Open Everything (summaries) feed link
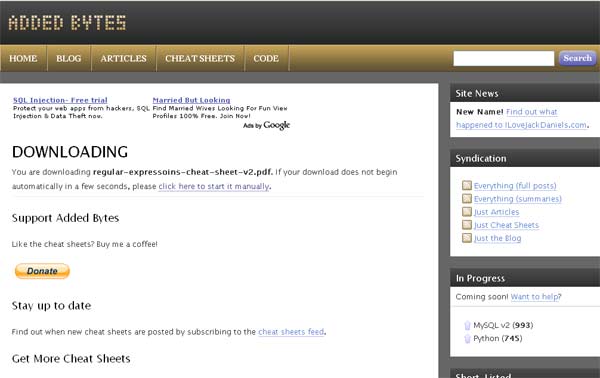Image resolution: width=600 pixels, height=378 pixels. coord(518,199)
